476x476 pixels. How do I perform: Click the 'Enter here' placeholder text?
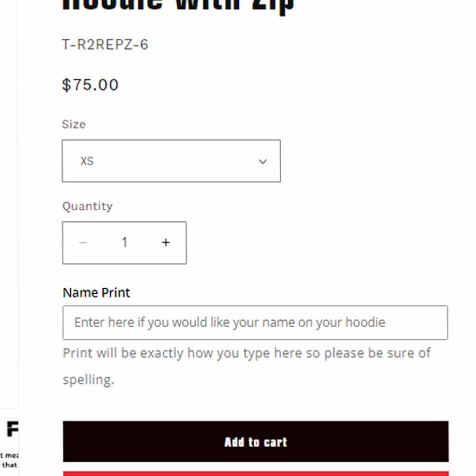[230, 323]
